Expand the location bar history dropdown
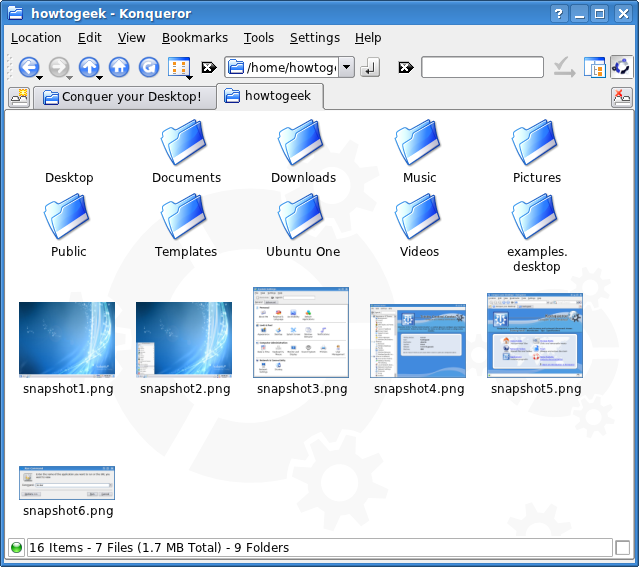Viewport: 639px width, 567px height. click(x=347, y=67)
